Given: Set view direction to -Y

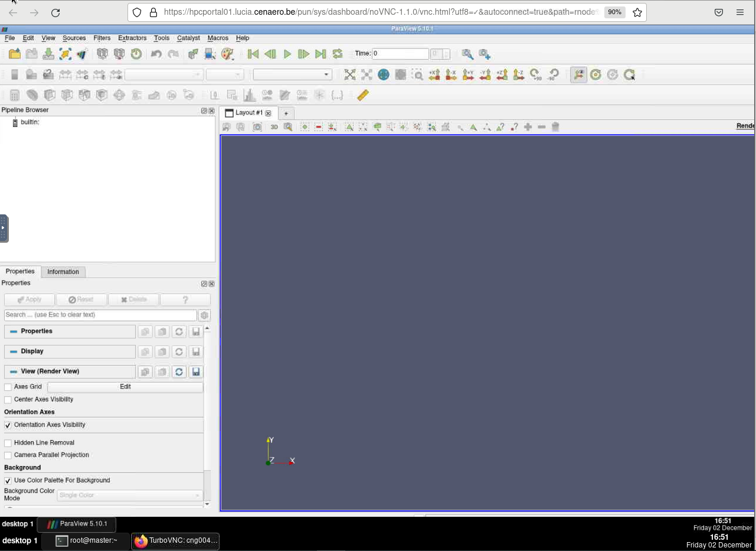Looking at the screenshot, I should pyautogui.click(x=485, y=74).
